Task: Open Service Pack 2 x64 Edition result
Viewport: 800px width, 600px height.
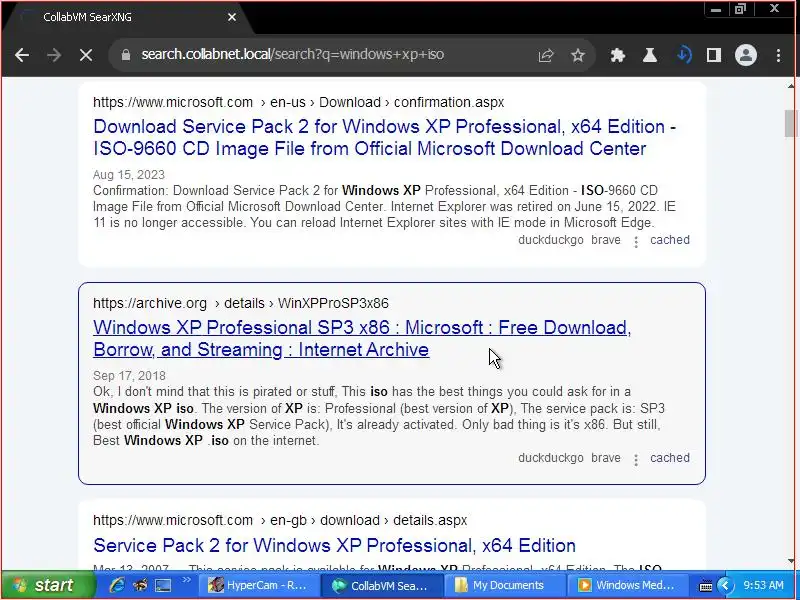Action: (x=334, y=545)
